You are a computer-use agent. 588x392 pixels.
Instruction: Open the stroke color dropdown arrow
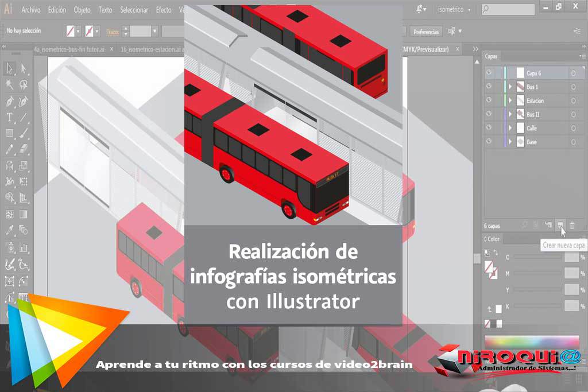(x=96, y=32)
